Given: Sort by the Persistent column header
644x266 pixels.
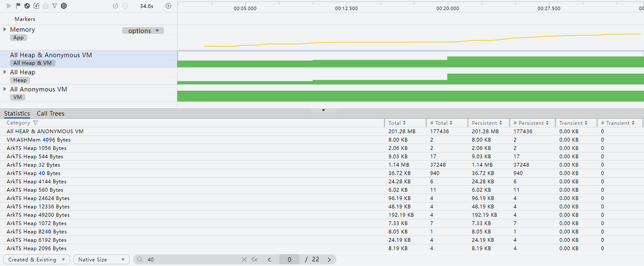Looking at the screenshot, I should click(x=487, y=123).
